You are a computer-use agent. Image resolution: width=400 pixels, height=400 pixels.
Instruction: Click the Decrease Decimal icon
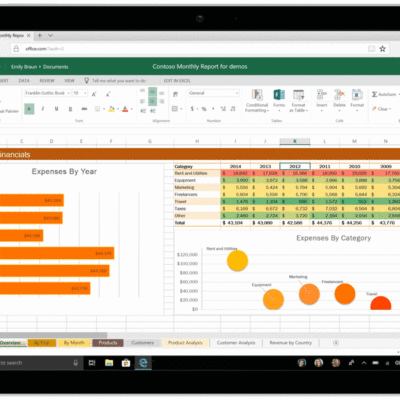coord(233,109)
